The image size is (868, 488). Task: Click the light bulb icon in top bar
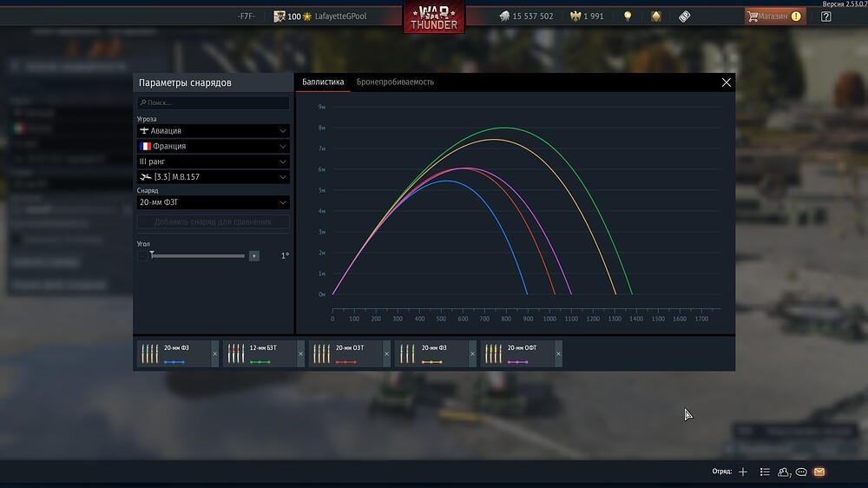coord(628,16)
